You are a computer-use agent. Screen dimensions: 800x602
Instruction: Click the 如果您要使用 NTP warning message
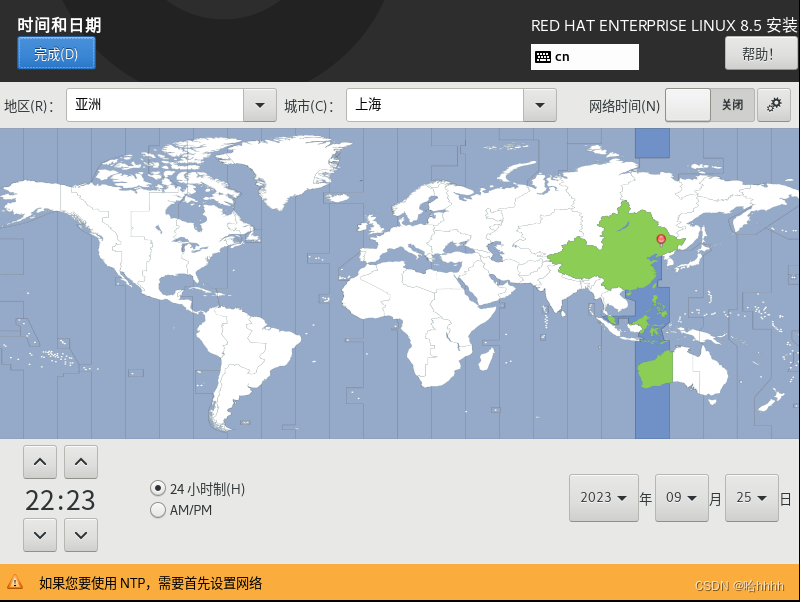click(151, 583)
